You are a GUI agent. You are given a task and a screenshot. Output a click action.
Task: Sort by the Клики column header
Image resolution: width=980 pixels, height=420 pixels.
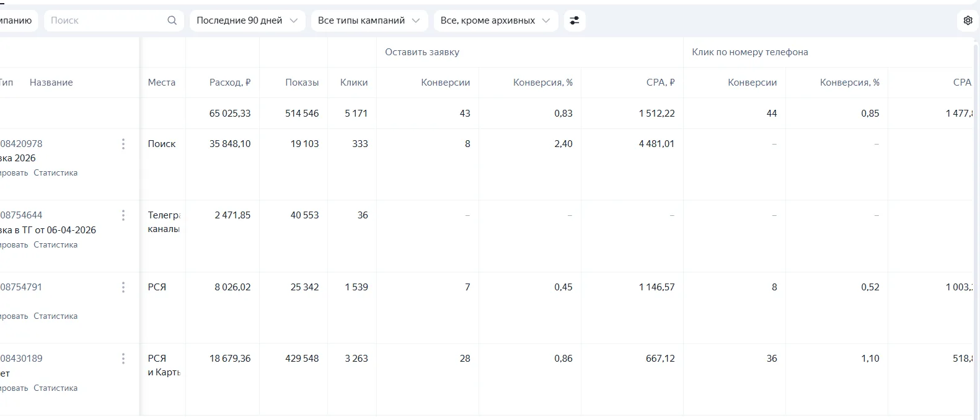354,83
